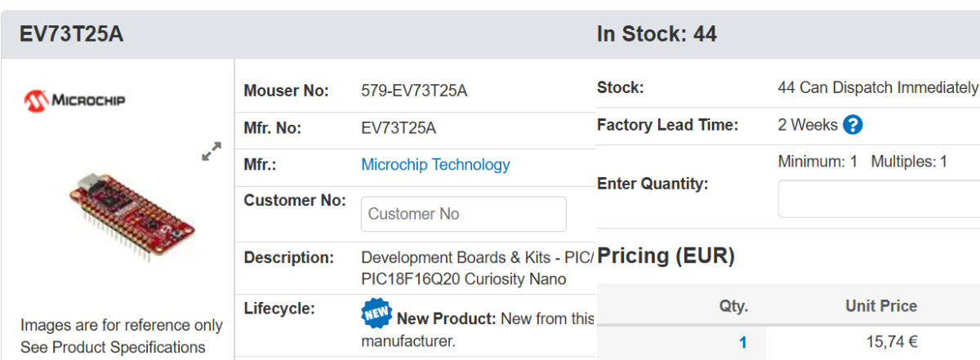Open the Microchip Technology manufacturer link

pyautogui.click(x=435, y=165)
